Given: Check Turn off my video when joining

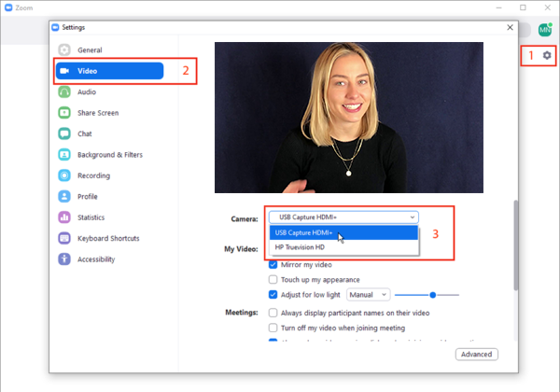Looking at the screenshot, I should click(x=273, y=328).
